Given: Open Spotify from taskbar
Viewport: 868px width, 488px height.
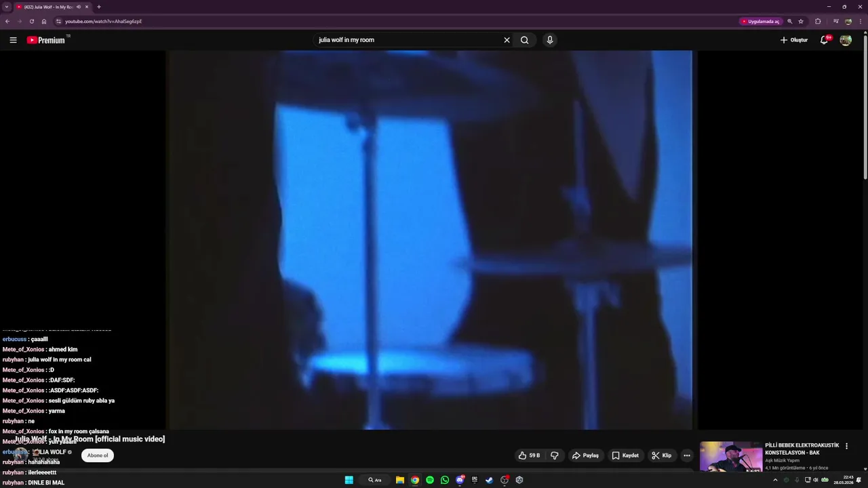Looking at the screenshot, I should pyautogui.click(x=430, y=480).
